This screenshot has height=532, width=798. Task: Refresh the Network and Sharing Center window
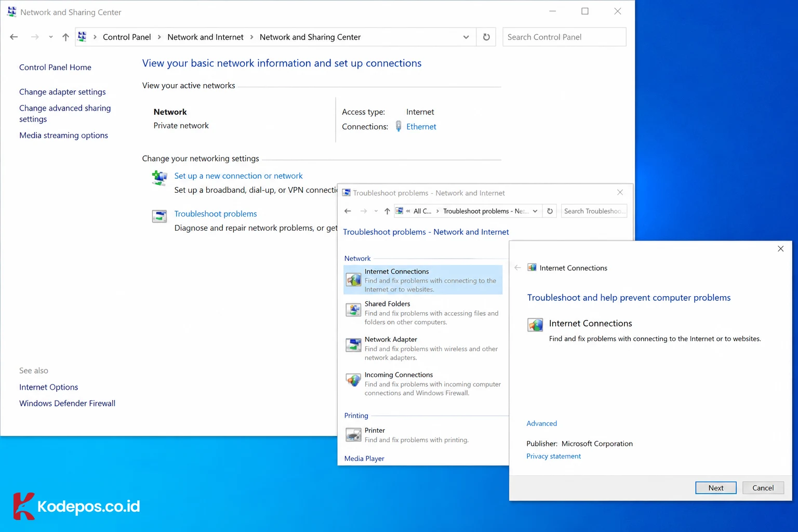pos(486,37)
